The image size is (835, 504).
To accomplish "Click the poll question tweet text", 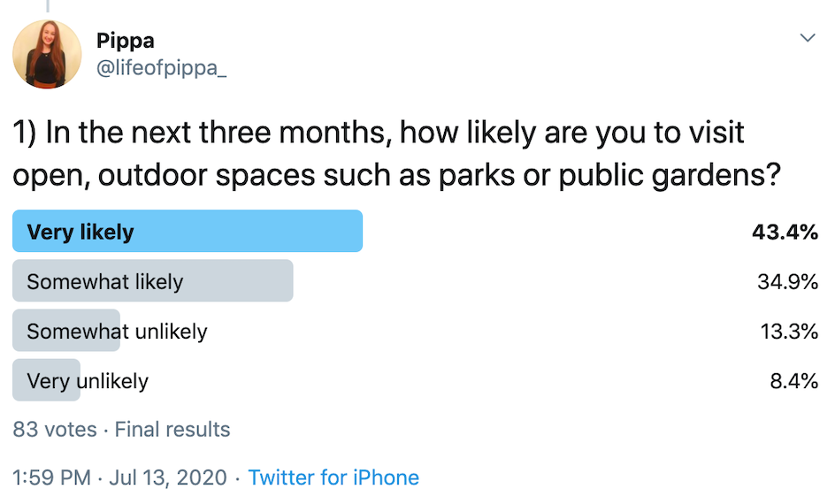I will tap(397, 153).
